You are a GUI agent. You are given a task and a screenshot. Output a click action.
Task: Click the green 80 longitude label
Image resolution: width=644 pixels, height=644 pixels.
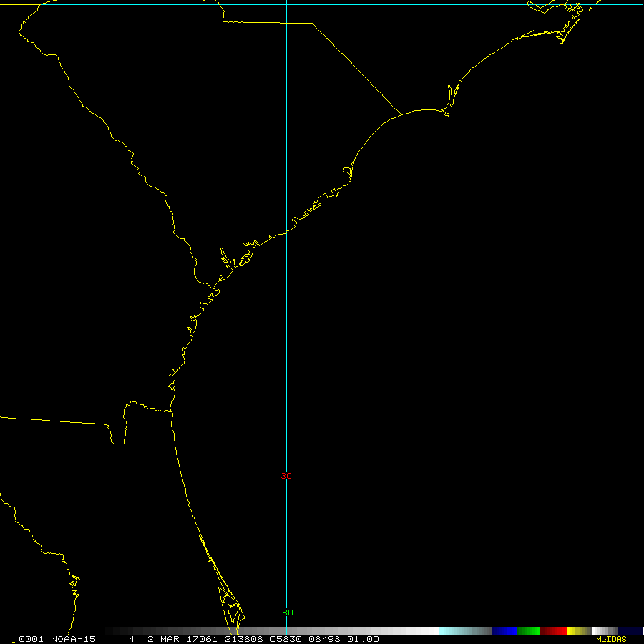(x=287, y=613)
